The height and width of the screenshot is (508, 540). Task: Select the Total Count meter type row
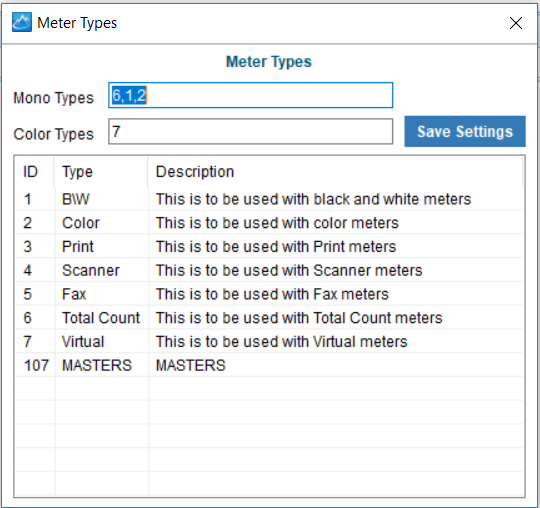pos(269,318)
